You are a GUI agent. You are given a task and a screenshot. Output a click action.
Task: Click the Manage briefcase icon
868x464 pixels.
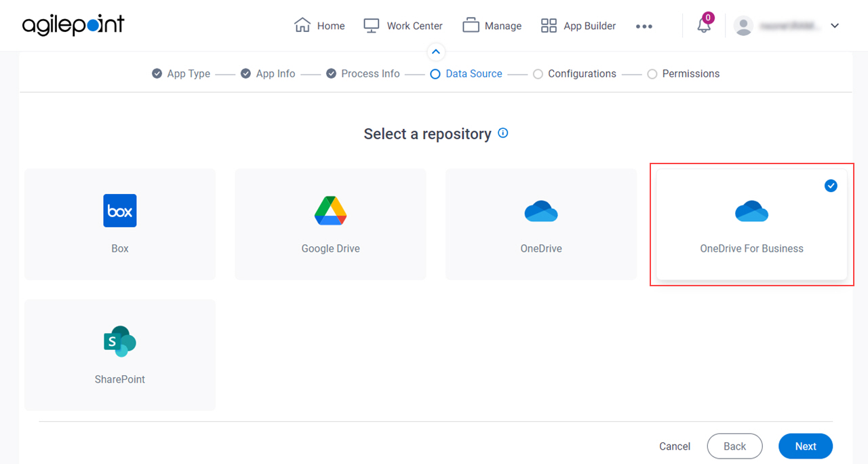pos(471,26)
